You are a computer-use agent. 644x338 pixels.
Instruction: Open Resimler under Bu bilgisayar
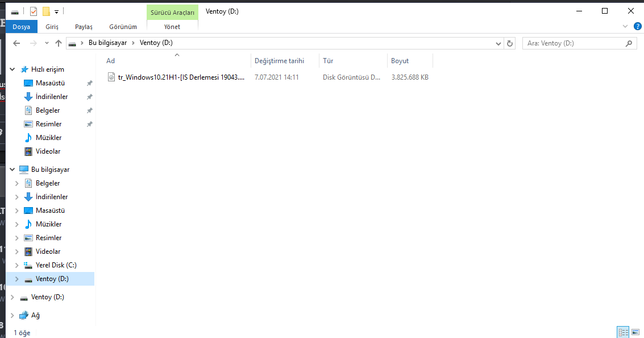click(48, 238)
